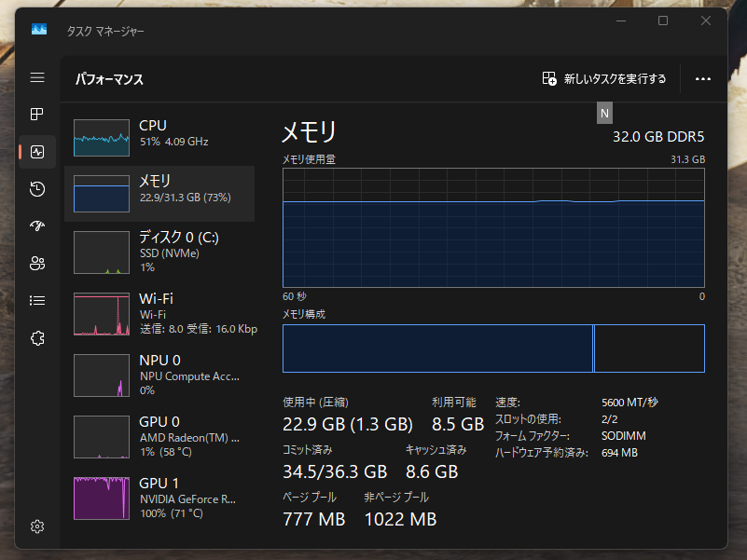Click the Wi-Fi heading in resource list

(157, 298)
